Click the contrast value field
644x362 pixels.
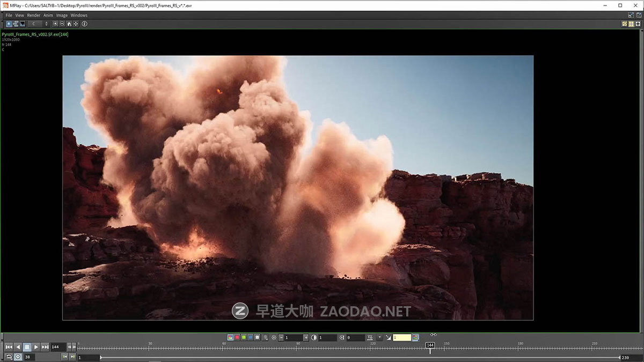point(327,337)
